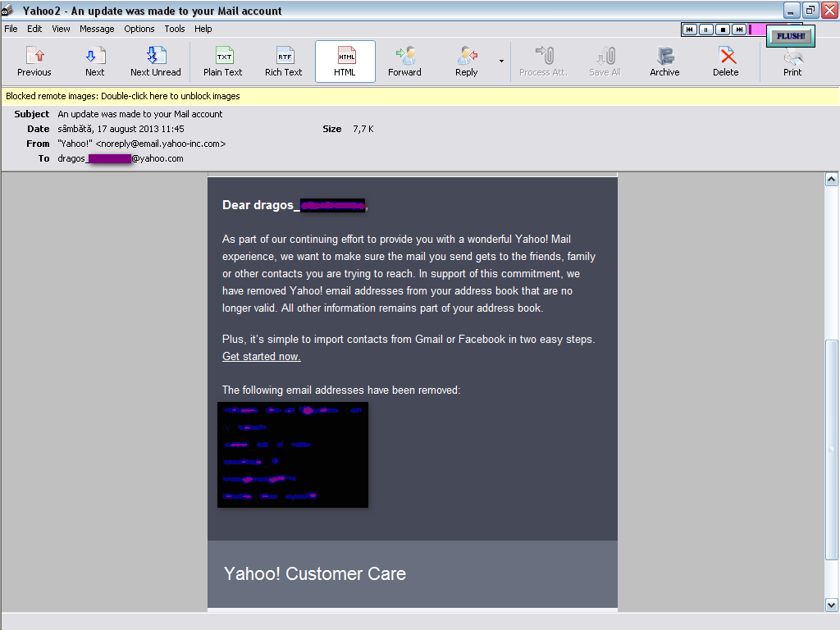Select the HTML view button
Viewport: 840px width, 630px height.
coord(345,62)
